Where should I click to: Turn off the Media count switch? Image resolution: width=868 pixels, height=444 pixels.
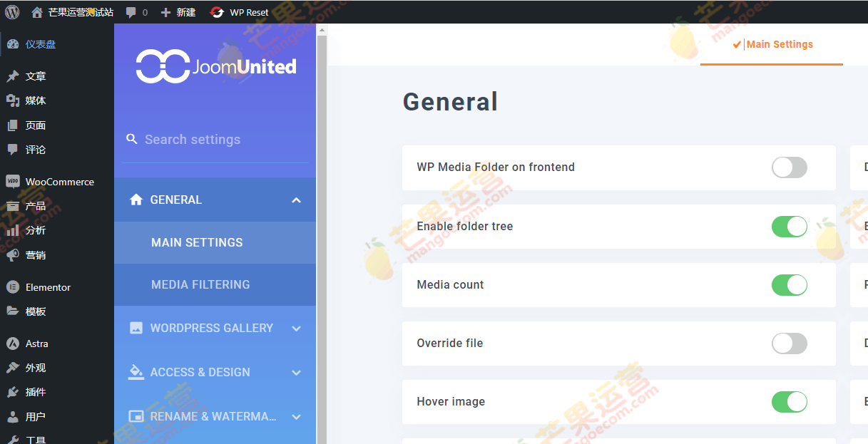[x=789, y=285]
